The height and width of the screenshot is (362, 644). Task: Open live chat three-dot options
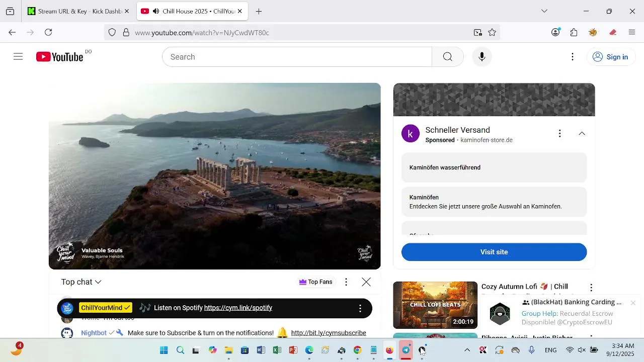[346, 282]
